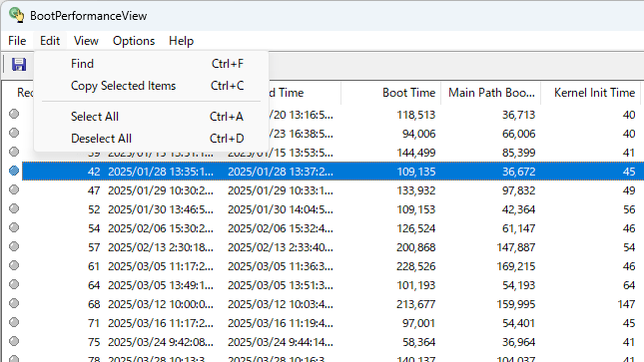Select record number 42
The height and width of the screenshot is (362, 644).
coord(94,172)
